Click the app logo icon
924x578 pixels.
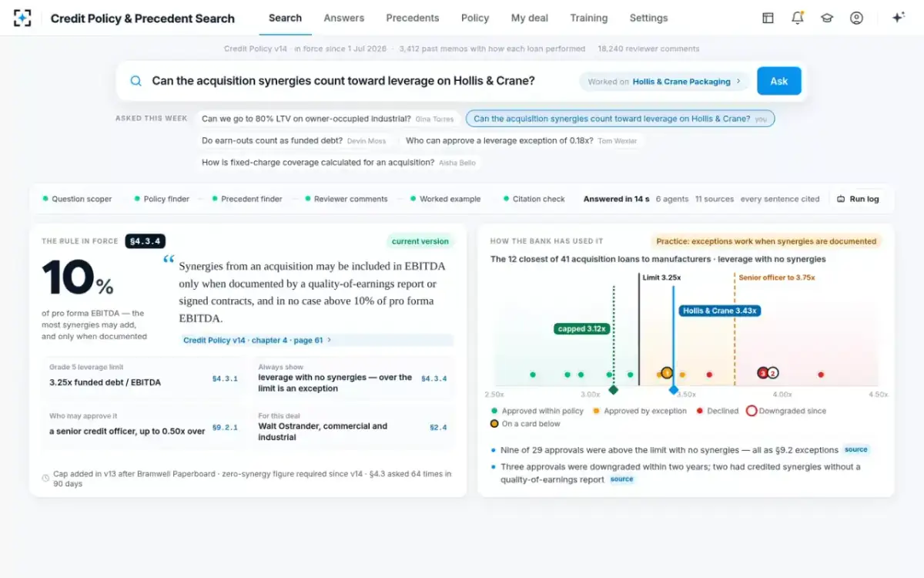pos(22,18)
